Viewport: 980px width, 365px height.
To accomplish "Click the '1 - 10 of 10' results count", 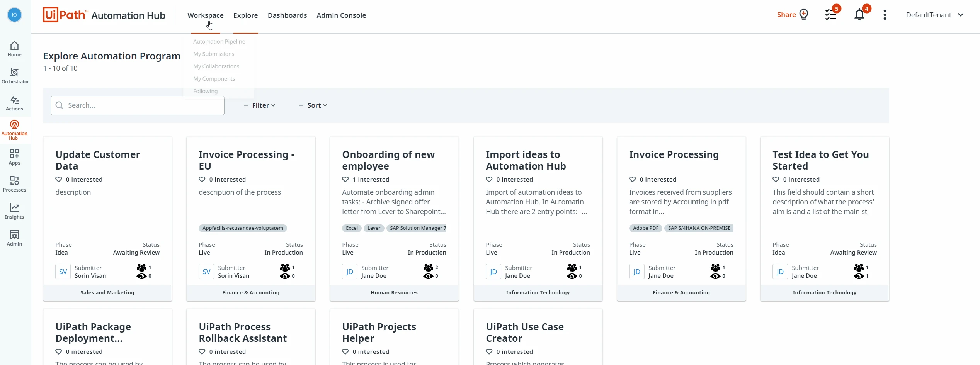I will click(60, 68).
